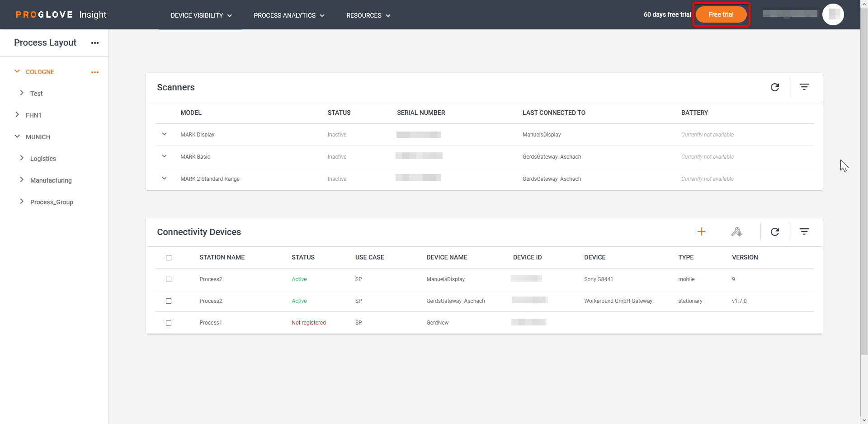
Task: Click the 60 days free trial text
Action: [667, 14]
